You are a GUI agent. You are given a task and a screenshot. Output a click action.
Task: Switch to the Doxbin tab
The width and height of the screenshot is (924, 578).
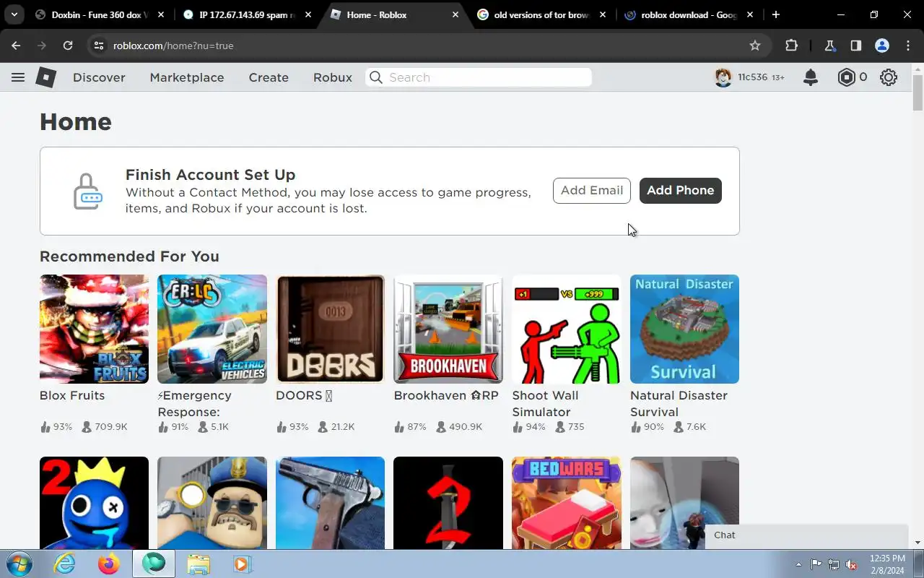pos(98,14)
